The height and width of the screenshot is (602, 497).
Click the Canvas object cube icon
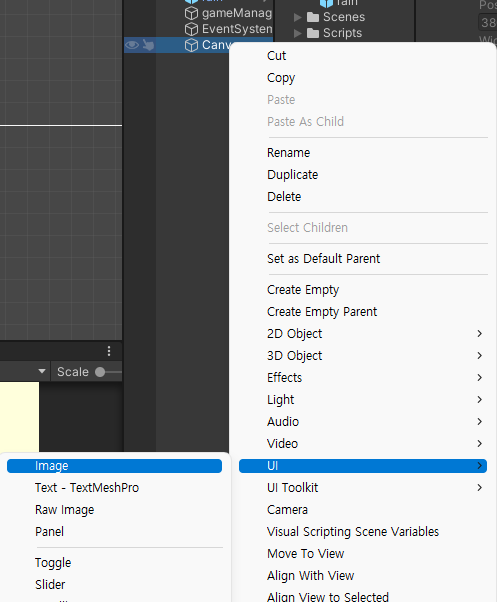pyautogui.click(x=191, y=45)
